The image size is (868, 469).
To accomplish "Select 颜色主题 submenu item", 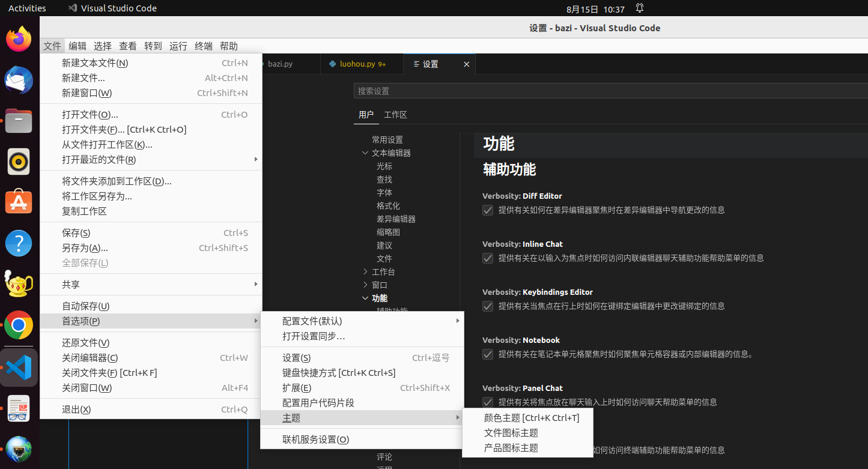I will click(528, 418).
